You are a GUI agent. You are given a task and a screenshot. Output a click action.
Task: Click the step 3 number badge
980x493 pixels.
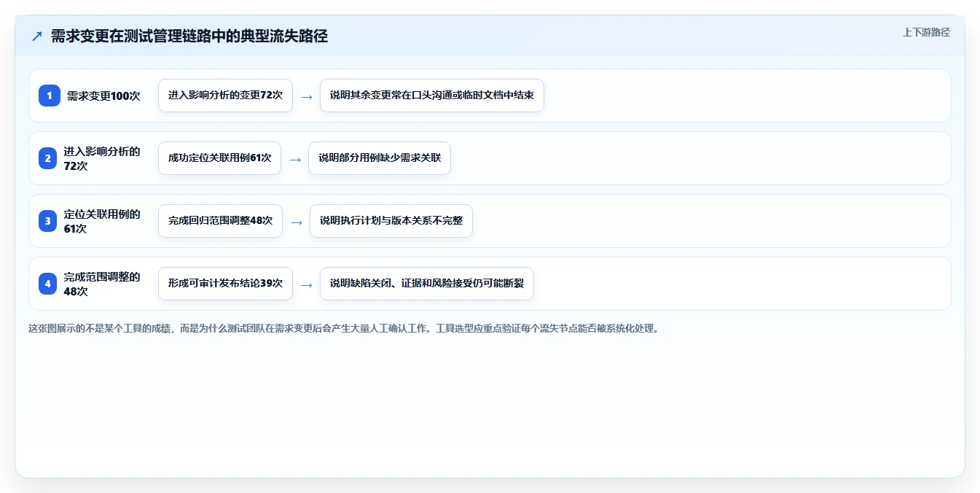pos(48,221)
